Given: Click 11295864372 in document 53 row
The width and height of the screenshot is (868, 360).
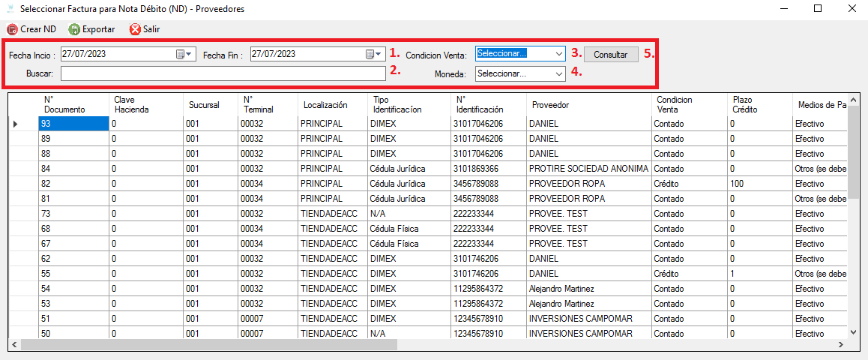Looking at the screenshot, I should pyautogui.click(x=488, y=303).
